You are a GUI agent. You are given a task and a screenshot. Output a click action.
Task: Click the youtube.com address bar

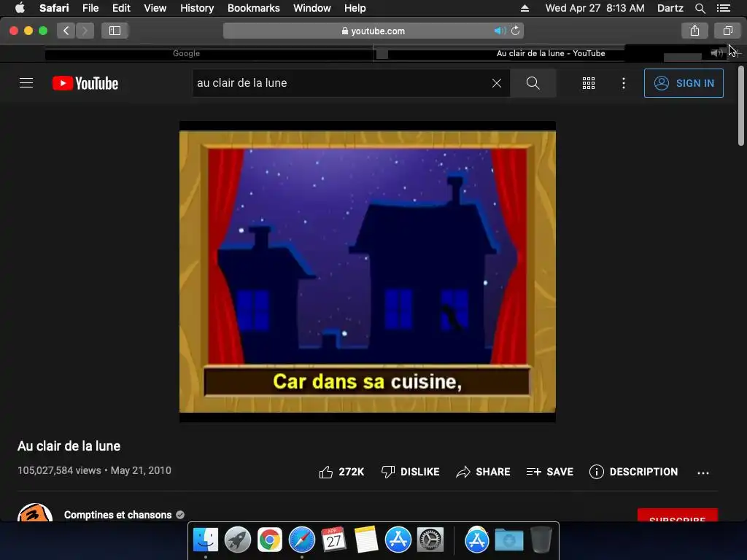(373, 31)
